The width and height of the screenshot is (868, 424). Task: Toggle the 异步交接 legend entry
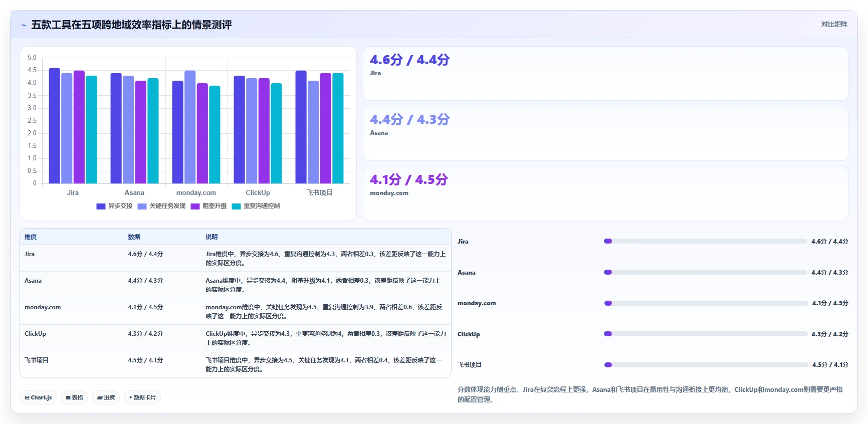click(114, 206)
